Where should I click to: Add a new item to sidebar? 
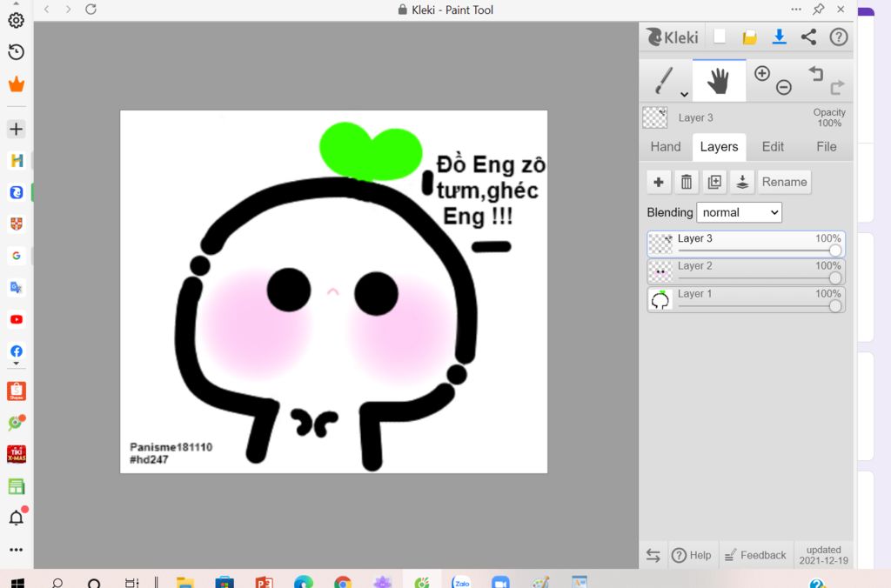[x=17, y=129]
